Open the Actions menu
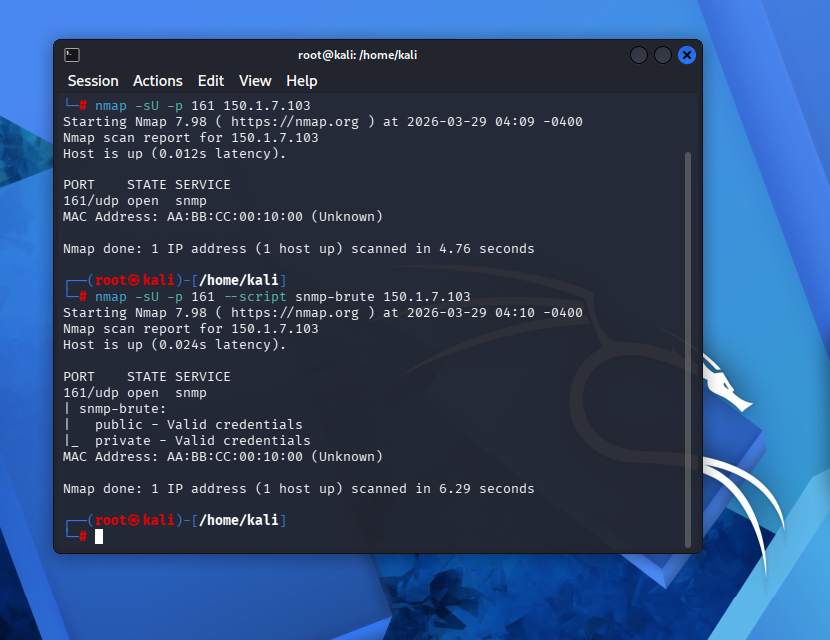Image resolution: width=830 pixels, height=640 pixels. pos(157,81)
